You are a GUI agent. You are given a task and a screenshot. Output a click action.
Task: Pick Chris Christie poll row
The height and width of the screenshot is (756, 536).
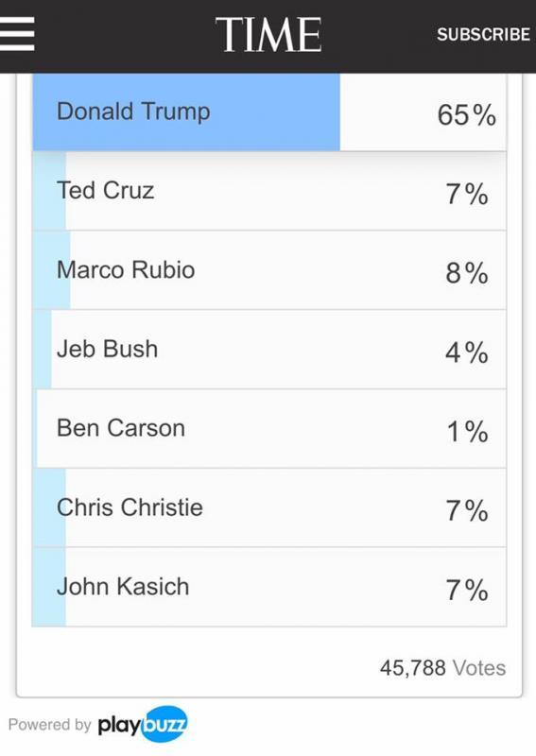[269, 507]
